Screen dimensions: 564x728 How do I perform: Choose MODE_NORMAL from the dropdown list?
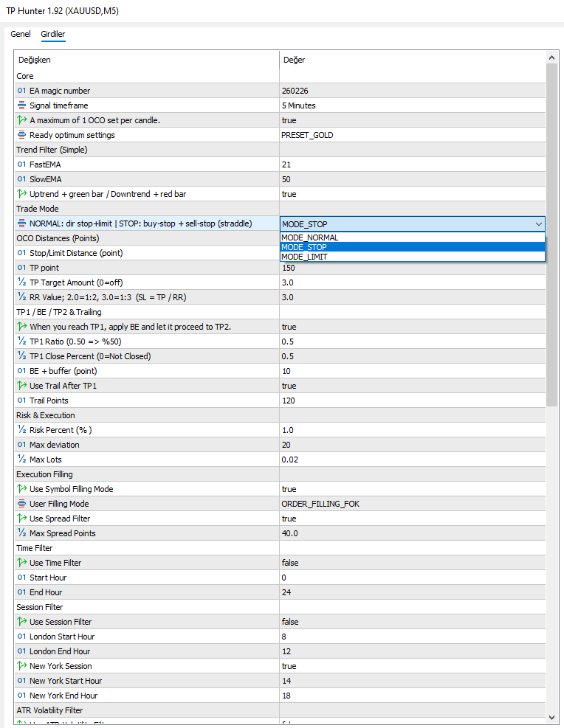(x=413, y=238)
